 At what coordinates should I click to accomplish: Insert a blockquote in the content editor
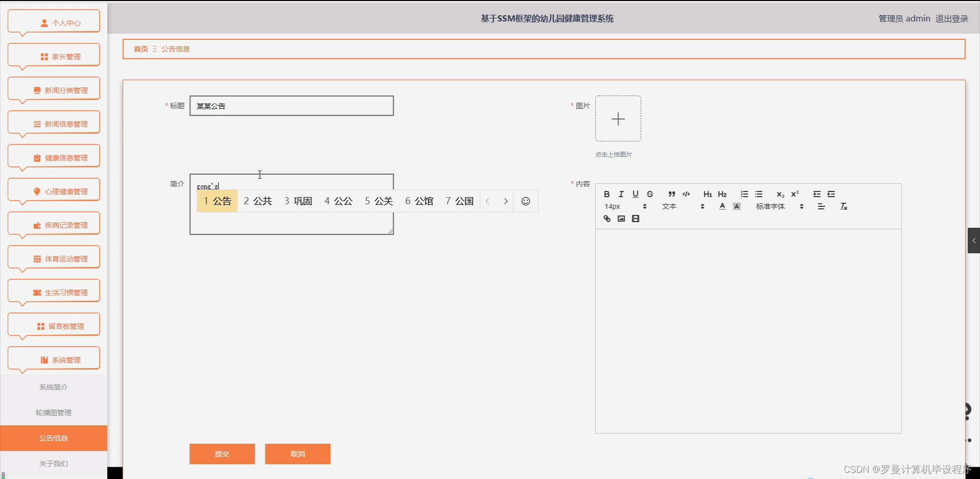671,194
